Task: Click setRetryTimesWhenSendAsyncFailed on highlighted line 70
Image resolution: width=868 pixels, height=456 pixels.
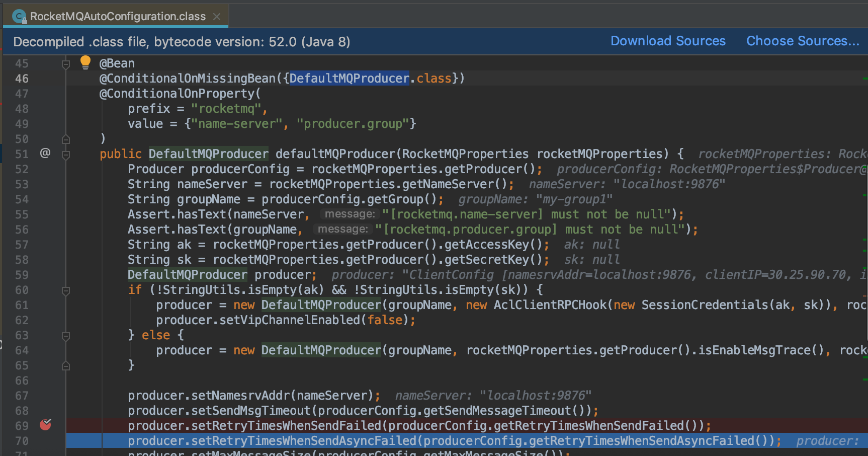Action: click(x=304, y=441)
